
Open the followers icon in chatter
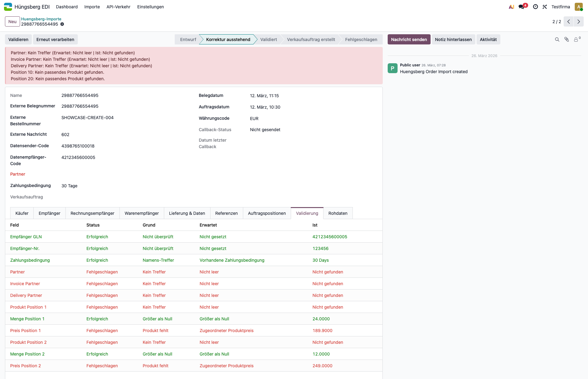click(576, 40)
